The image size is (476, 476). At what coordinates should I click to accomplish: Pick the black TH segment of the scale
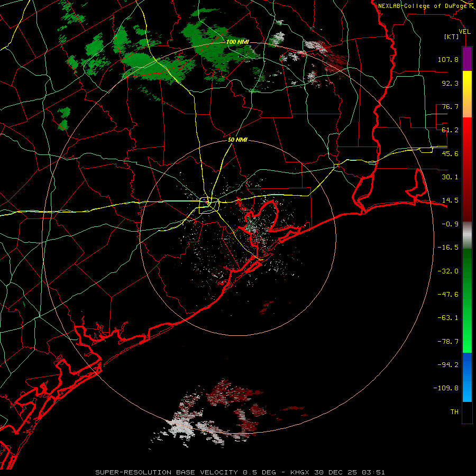467,413
